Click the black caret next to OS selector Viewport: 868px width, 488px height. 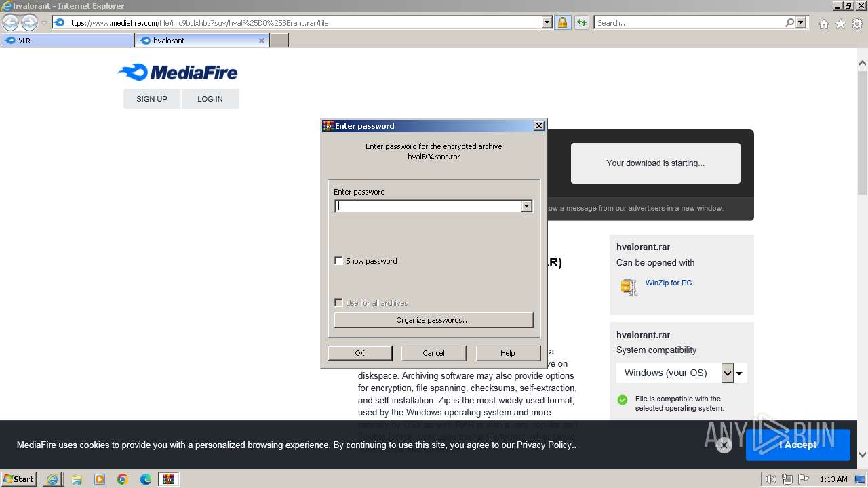point(740,373)
